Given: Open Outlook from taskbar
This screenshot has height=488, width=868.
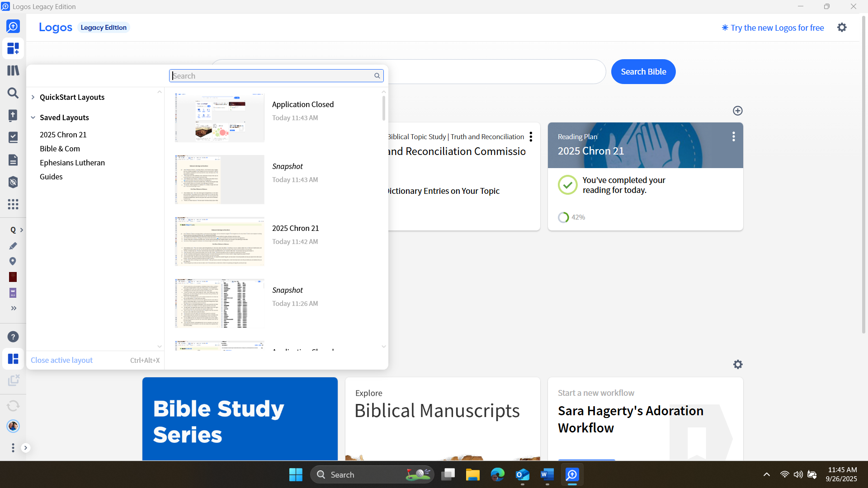Looking at the screenshot, I should coord(523,474).
